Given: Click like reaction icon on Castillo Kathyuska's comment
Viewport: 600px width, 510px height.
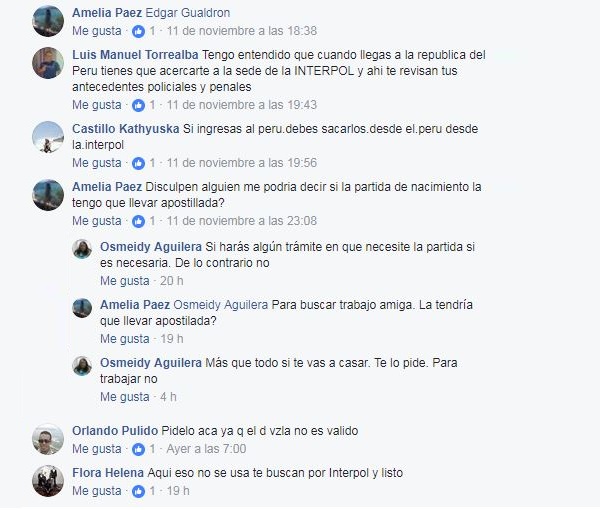Looking at the screenshot, I should click(x=139, y=163).
